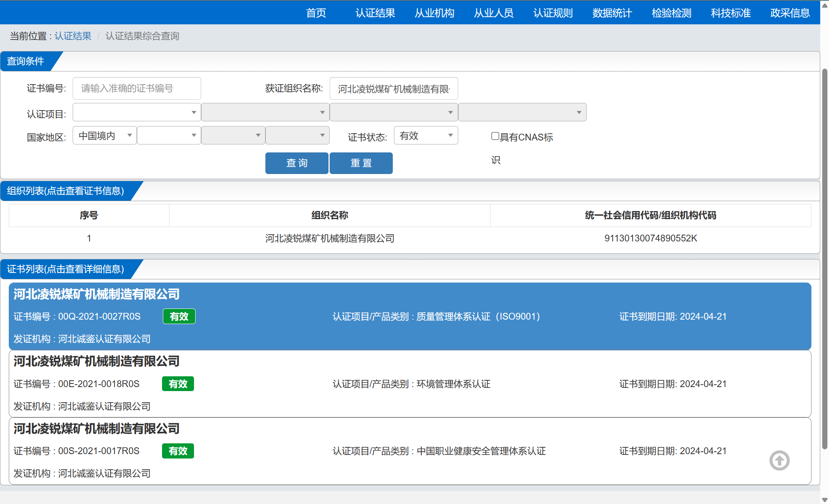Open the second 认证项目 dropdown
This screenshot has width=829, height=504.
tap(265, 113)
